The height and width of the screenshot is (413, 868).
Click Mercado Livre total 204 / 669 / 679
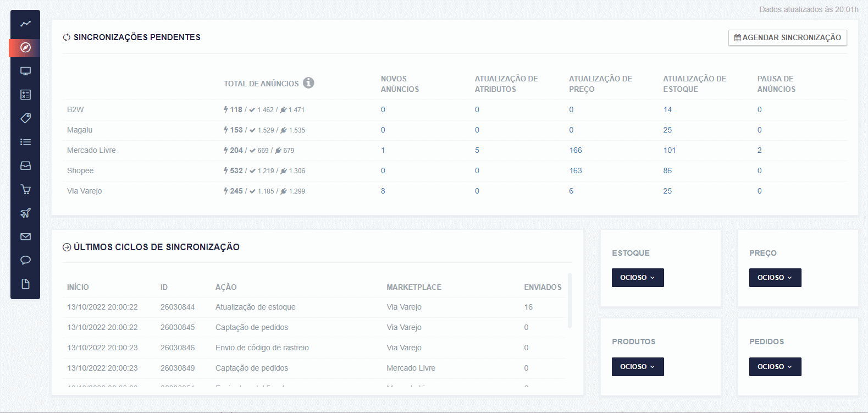coord(259,150)
